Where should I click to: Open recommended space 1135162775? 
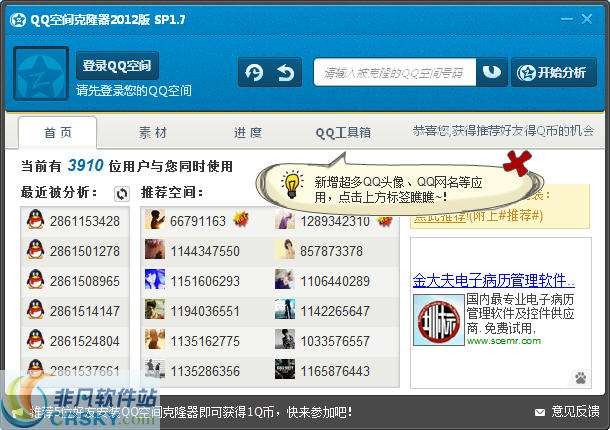pyautogui.click(x=205, y=341)
